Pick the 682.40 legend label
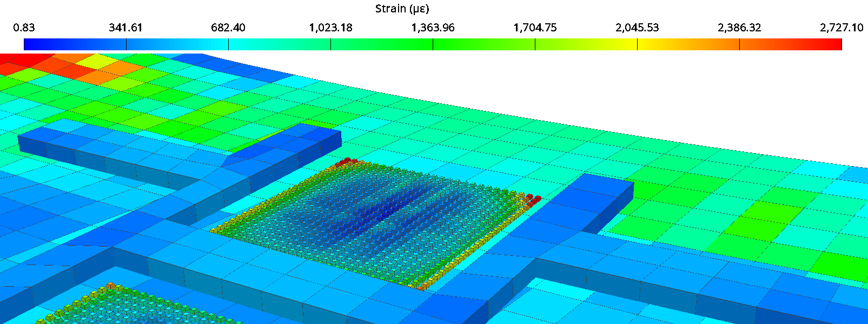The height and width of the screenshot is (324, 868). (x=228, y=28)
